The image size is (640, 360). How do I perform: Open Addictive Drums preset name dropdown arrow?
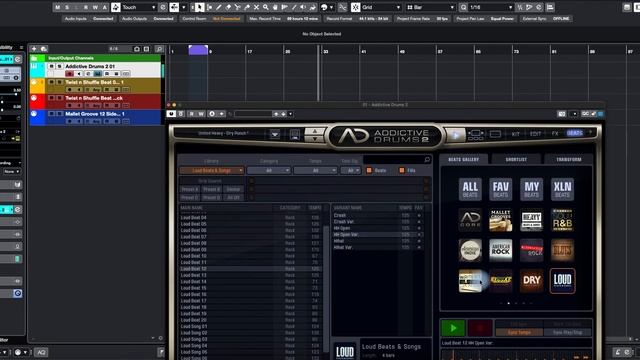point(275,134)
